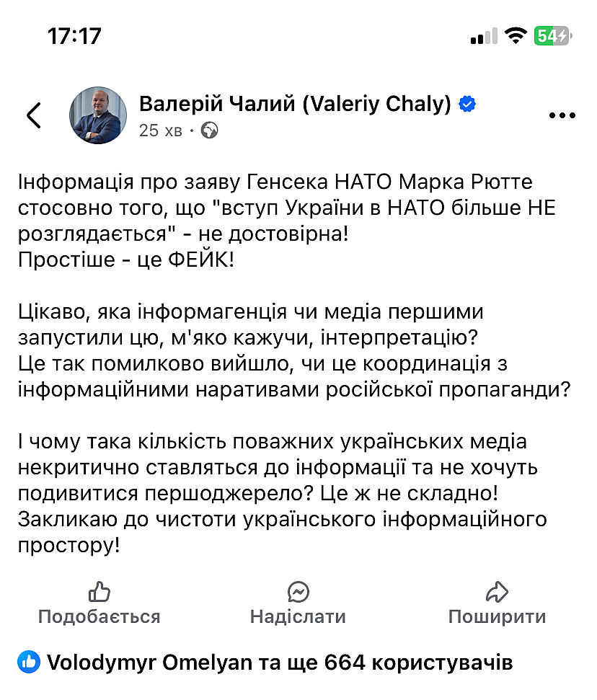Tap the 17:17 clock in status bar
The image size is (597, 700).
[74, 36]
